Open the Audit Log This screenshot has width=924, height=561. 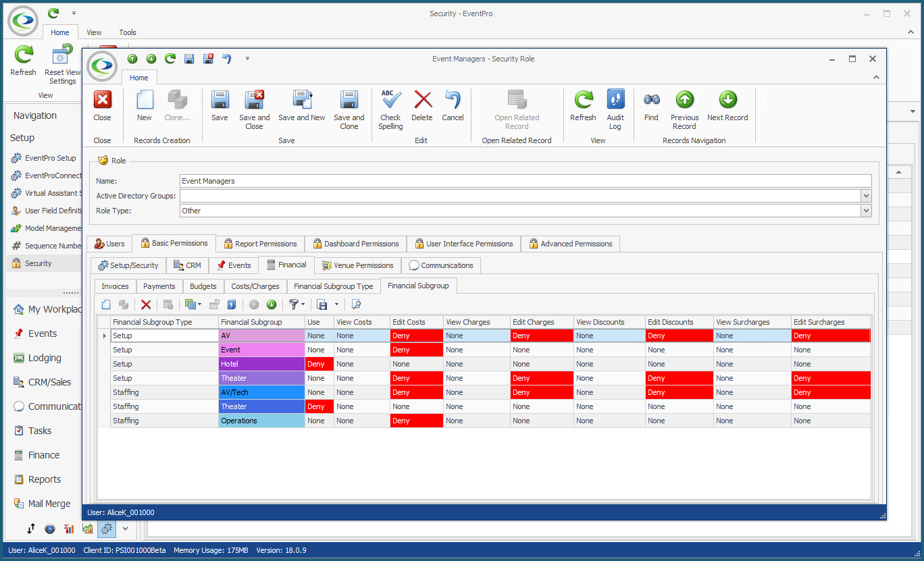pos(615,110)
